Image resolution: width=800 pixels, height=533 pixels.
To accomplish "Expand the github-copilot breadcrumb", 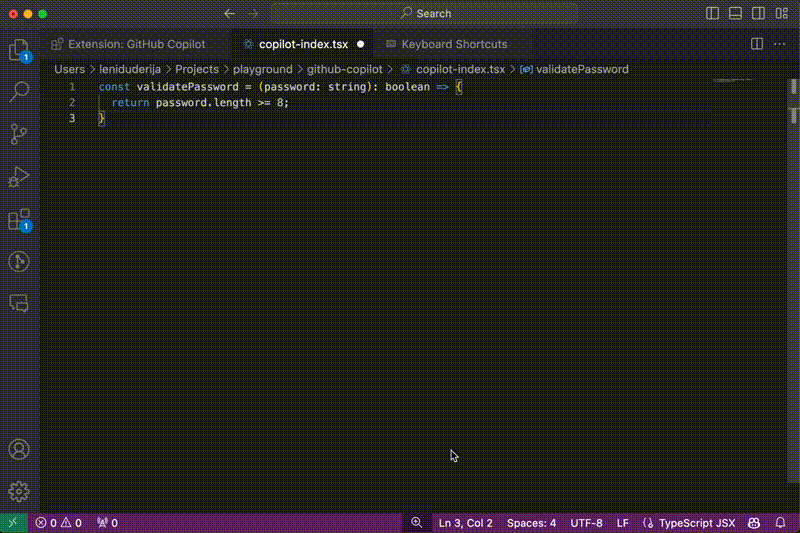I will tap(344, 69).
